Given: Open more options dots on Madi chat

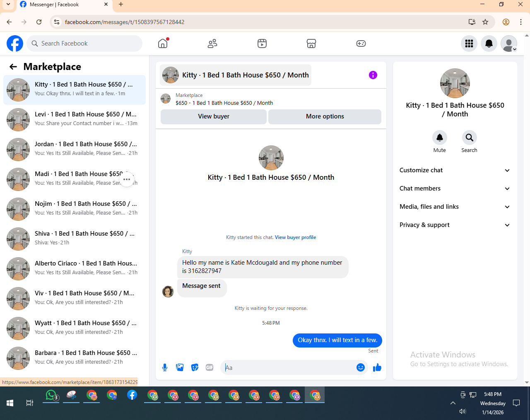Looking at the screenshot, I should point(127,179).
